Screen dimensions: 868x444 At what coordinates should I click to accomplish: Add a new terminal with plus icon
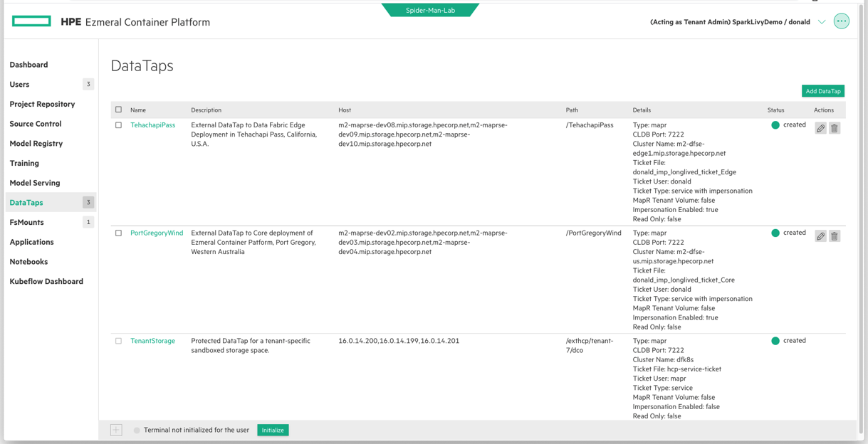pyautogui.click(x=116, y=430)
